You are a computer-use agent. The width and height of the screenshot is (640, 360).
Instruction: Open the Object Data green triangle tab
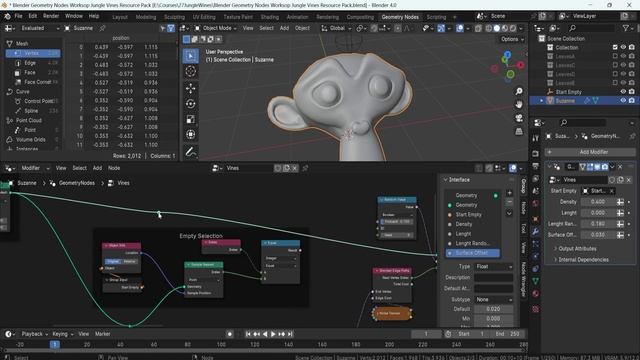(536, 281)
